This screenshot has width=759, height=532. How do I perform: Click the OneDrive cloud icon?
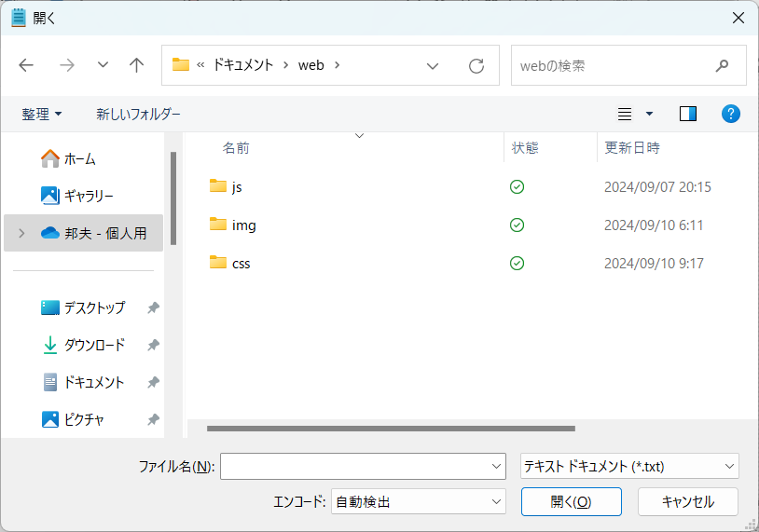coord(49,233)
